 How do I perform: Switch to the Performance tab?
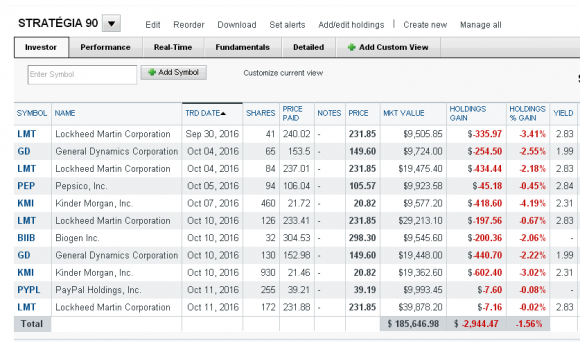(x=105, y=47)
